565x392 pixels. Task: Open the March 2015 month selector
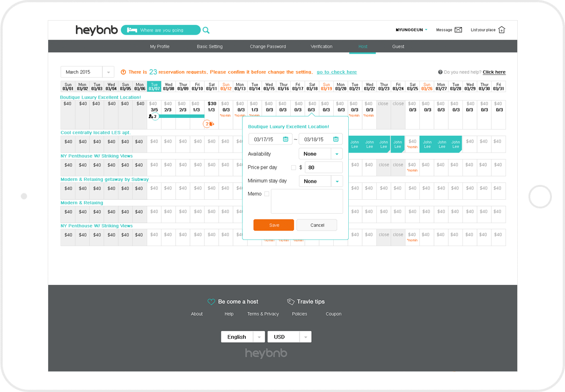pos(108,72)
